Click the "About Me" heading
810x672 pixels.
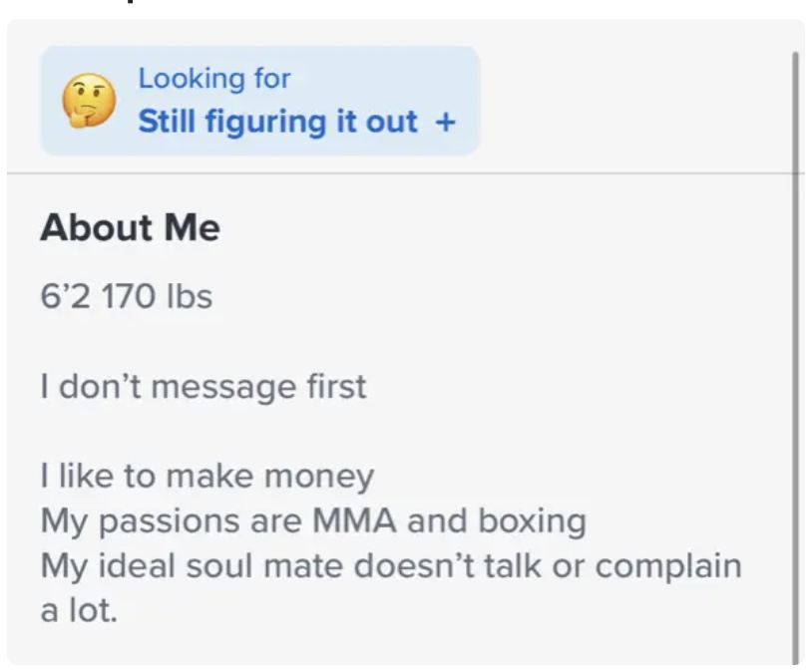pyautogui.click(x=130, y=228)
